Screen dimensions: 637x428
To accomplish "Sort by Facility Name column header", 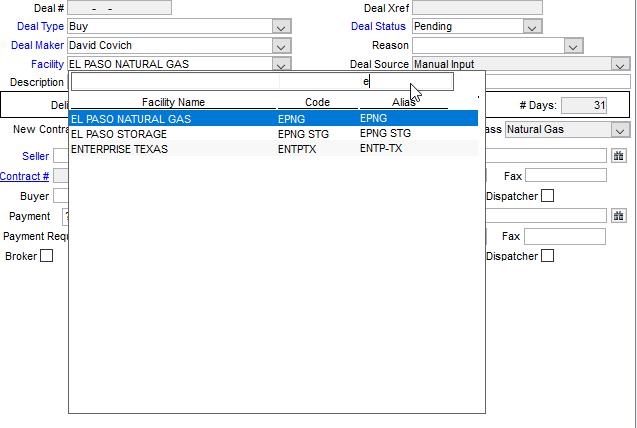I will [x=173, y=102].
